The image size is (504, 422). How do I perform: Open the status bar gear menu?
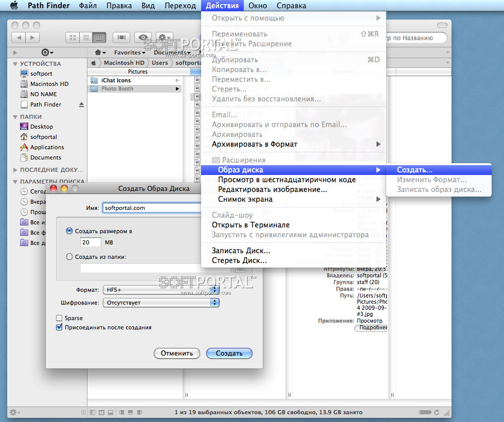15,412
